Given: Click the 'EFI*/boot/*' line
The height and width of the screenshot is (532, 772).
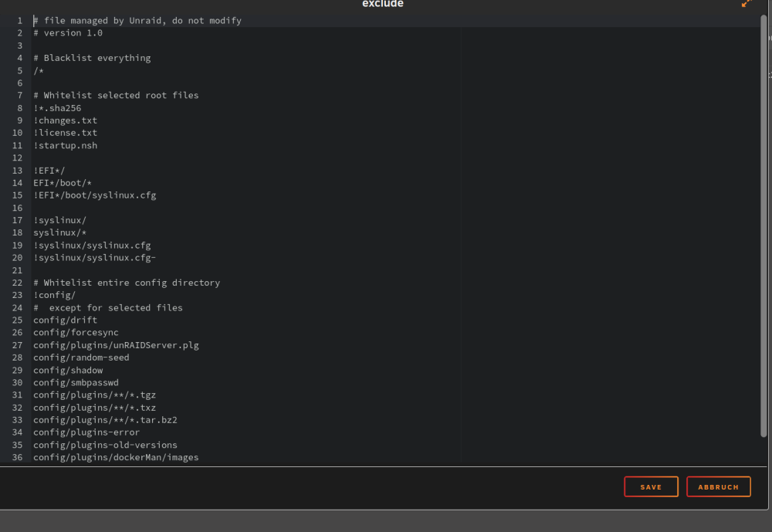Looking at the screenshot, I should coord(63,183).
